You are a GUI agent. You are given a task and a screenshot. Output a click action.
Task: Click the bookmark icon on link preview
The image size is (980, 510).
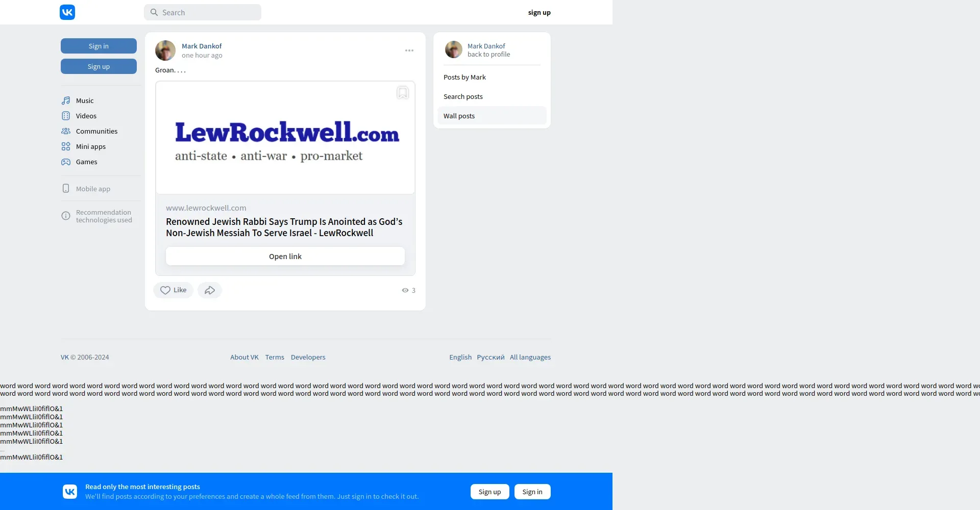click(403, 93)
